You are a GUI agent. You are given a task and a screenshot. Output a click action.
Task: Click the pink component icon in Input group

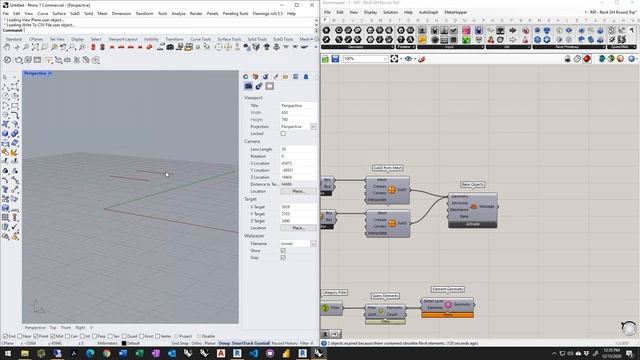click(x=466, y=30)
